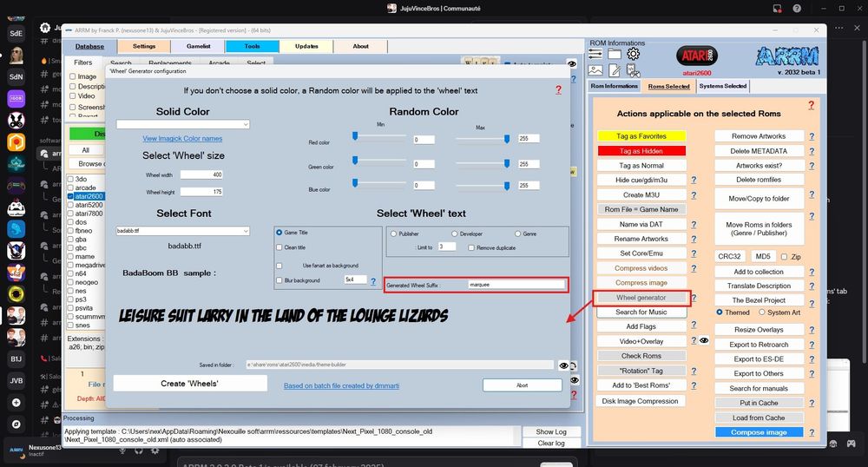Click the Wheel generator button
This screenshot has height=467, width=868.
click(641, 298)
